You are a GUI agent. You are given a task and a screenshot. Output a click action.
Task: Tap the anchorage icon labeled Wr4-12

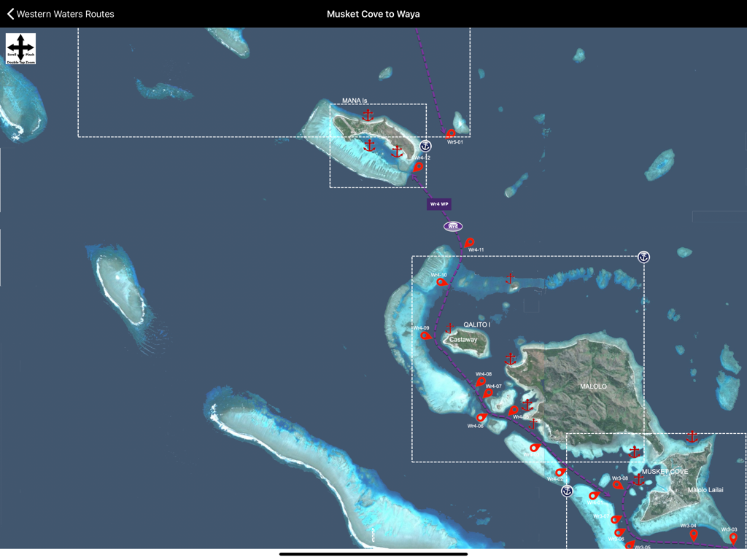coord(425,147)
